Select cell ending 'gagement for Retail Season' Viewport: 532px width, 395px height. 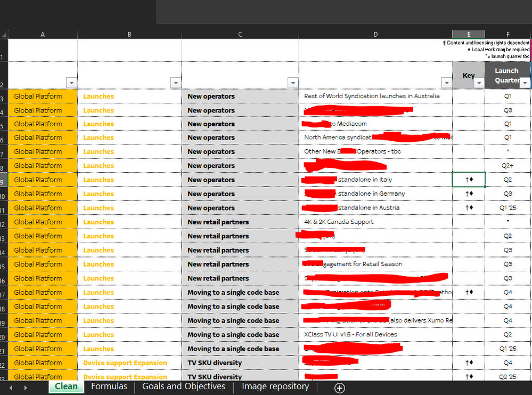375,264
